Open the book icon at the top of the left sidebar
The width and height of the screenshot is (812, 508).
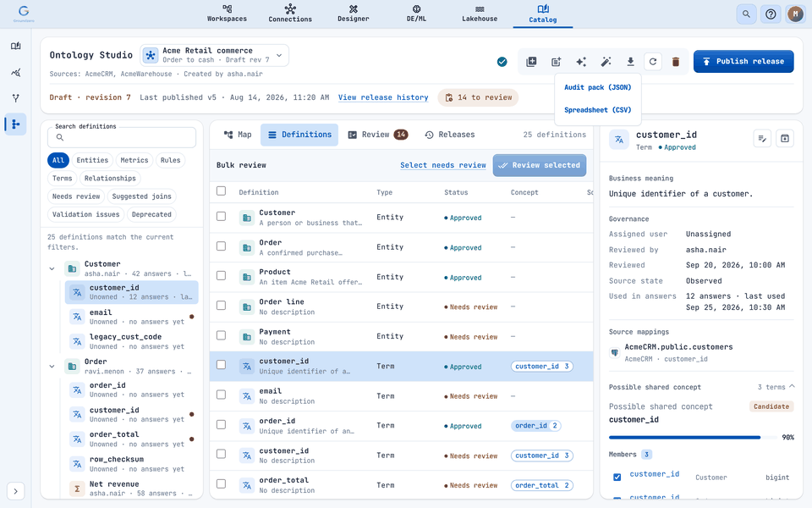pos(15,46)
